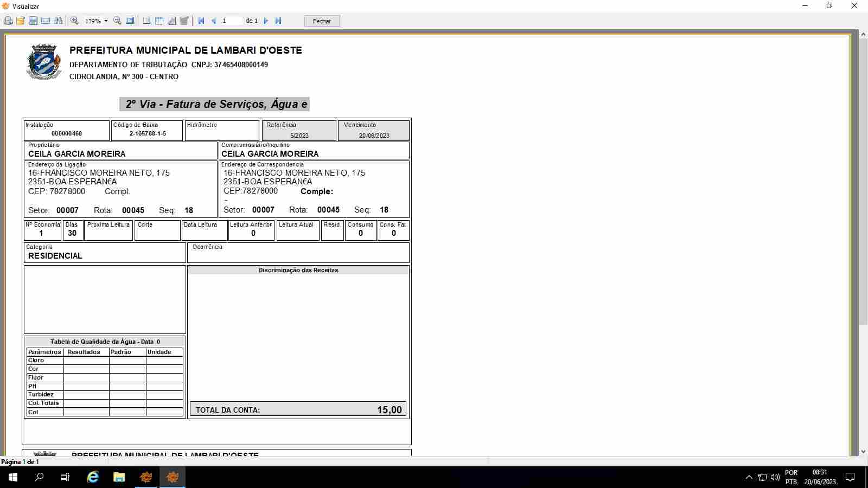Open find text with the binoculars icon
Image resolution: width=868 pixels, height=488 pixels.
59,21
